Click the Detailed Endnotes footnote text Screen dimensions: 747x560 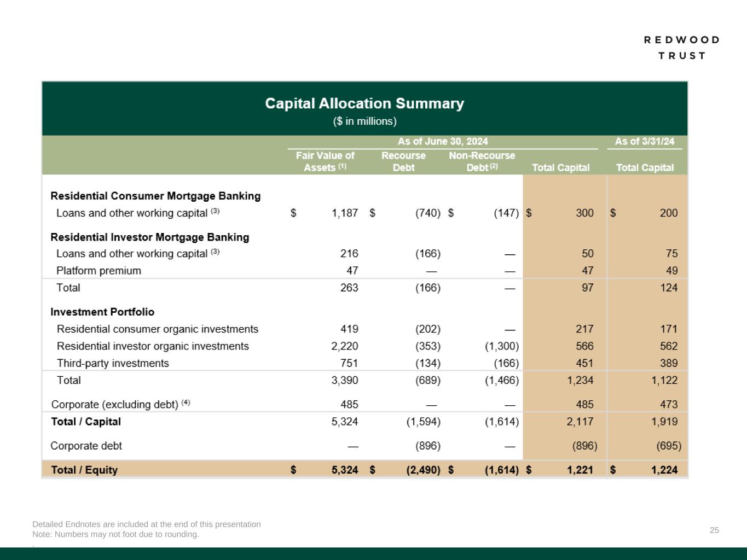point(146,524)
